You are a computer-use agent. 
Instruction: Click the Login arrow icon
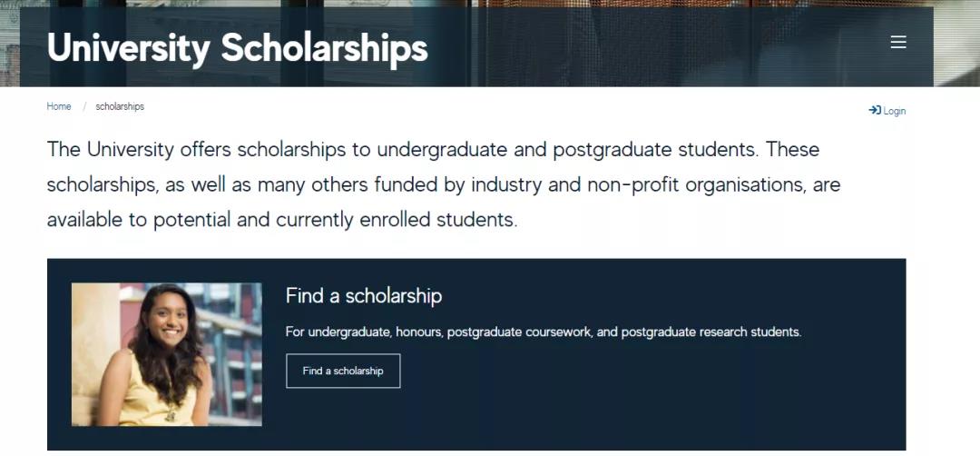(x=874, y=110)
